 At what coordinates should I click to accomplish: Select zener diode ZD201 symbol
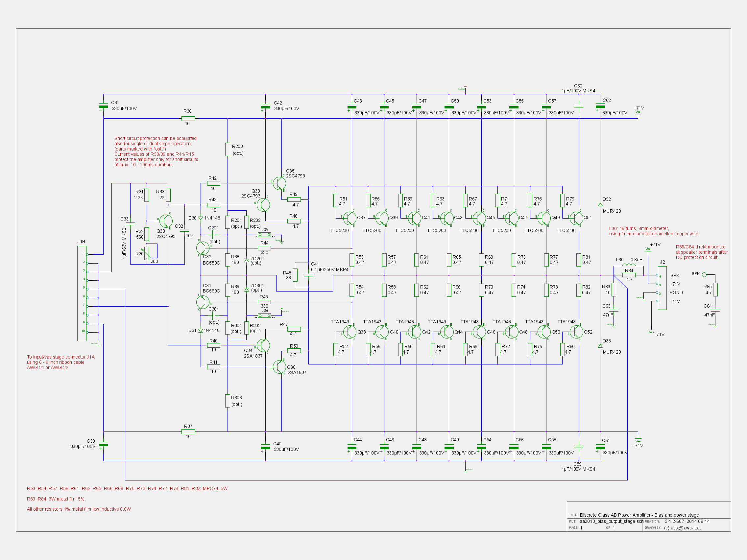point(247,260)
